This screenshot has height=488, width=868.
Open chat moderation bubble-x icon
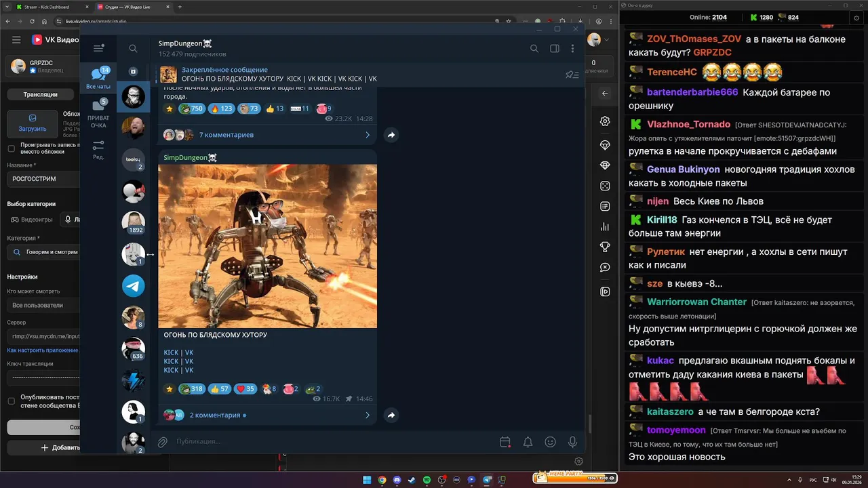pos(605,268)
